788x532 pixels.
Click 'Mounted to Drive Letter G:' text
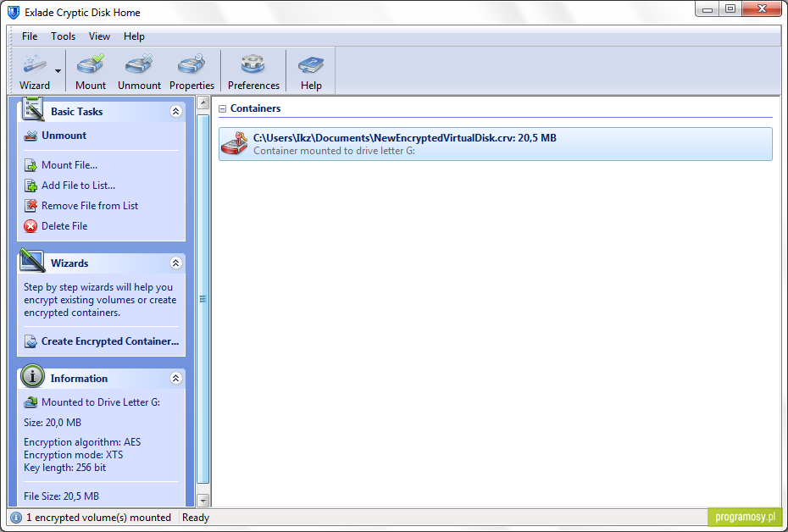click(x=101, y=402)
